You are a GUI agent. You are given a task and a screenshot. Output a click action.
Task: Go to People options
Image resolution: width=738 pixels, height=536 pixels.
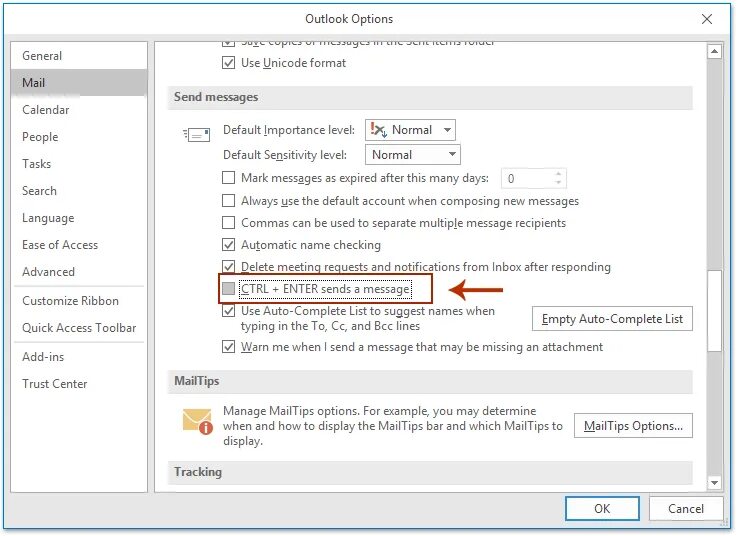point(79,136)
